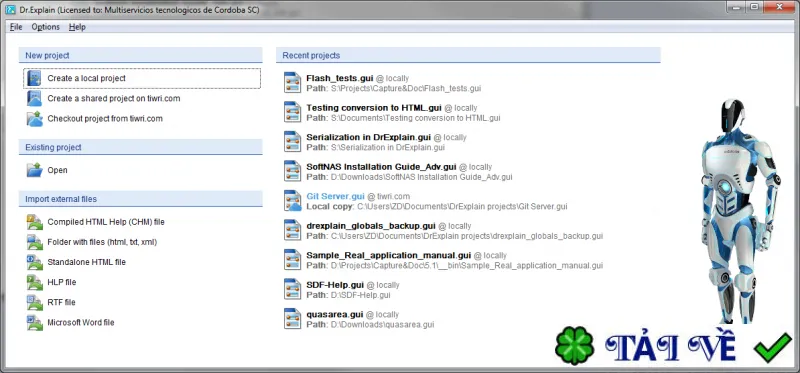Click path S:\Projects\Capture&Doc\Flash_tests.gui
Viewport: 800px width, 373px height.
[406, 88]
